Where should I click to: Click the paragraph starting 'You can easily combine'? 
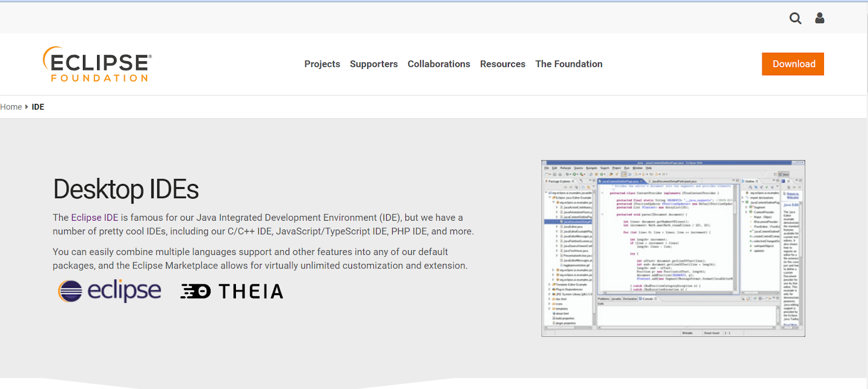[260, 259]
